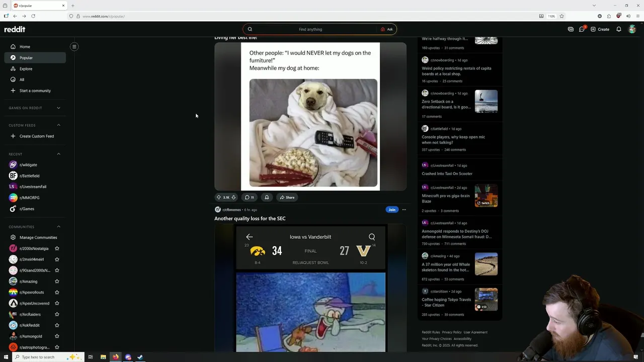Expand the Games on Reddit section
Viewport: 644px width, 362px height.
pyautogui.click(x=58, y=108)
